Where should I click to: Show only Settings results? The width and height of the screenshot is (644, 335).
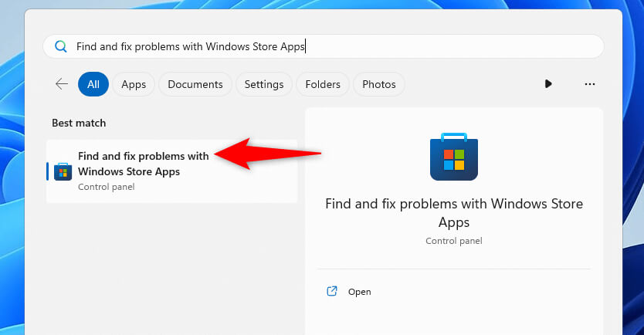point(264,84)
